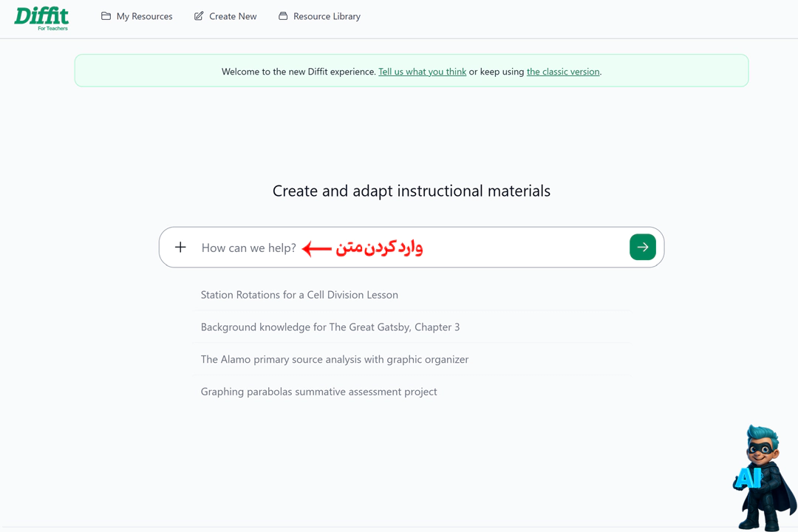
Task: Follow the "Tell us what you think" link
Action: [422, 72]
